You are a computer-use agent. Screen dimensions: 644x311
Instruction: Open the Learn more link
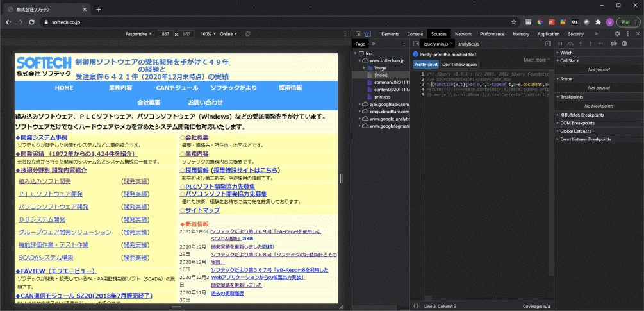pos(534,60)
